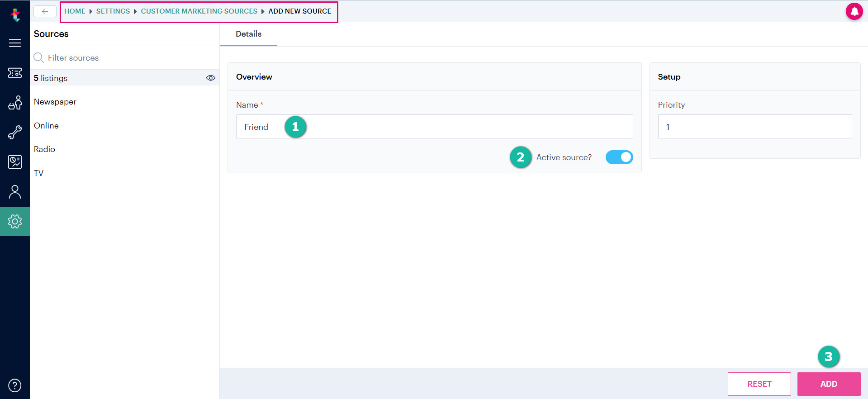Click the back arrow button
This screenshot has height=399, width=868.
[45, 11]
